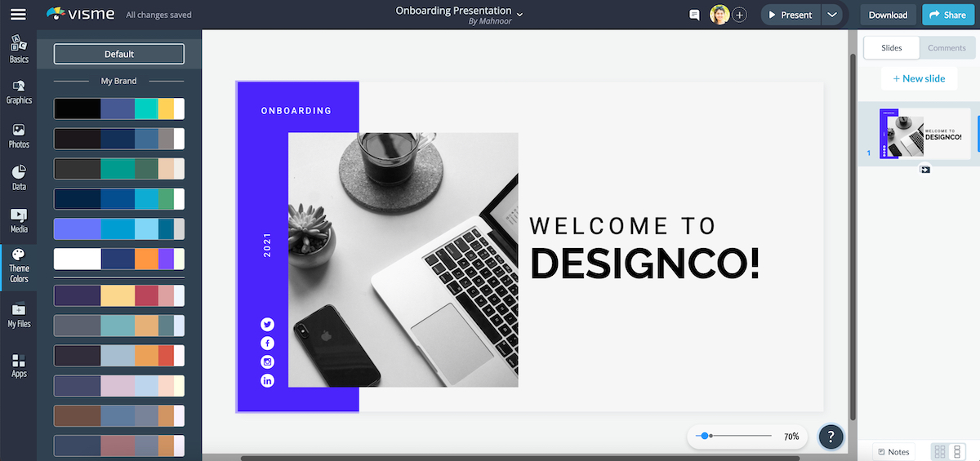Add a collaborator with plus icon
Viewport: 980px width, 461px height.
coord(739,15)
